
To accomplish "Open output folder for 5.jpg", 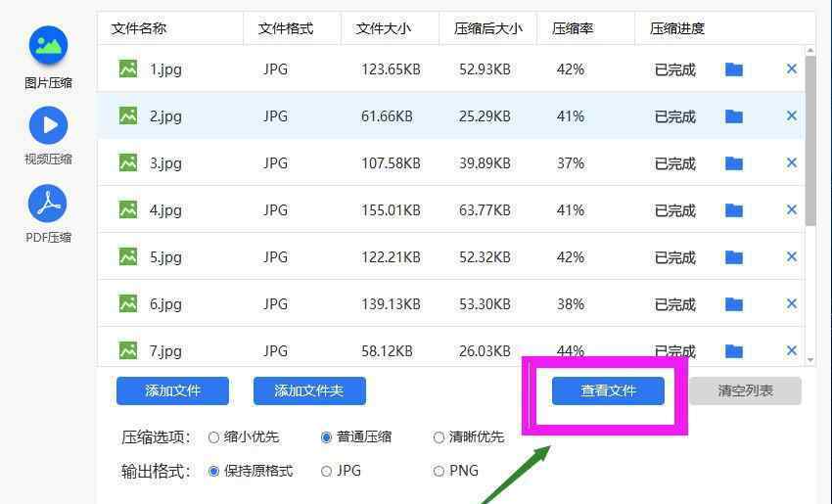I will coord(734,257).
